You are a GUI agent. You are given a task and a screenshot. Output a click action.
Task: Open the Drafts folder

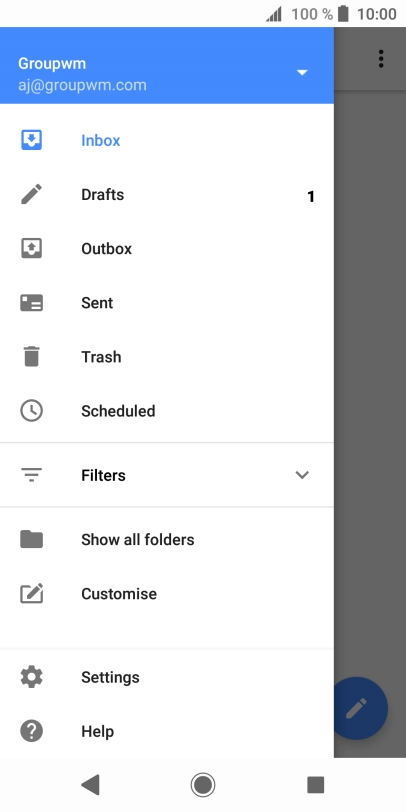click(x=167, y=195)
